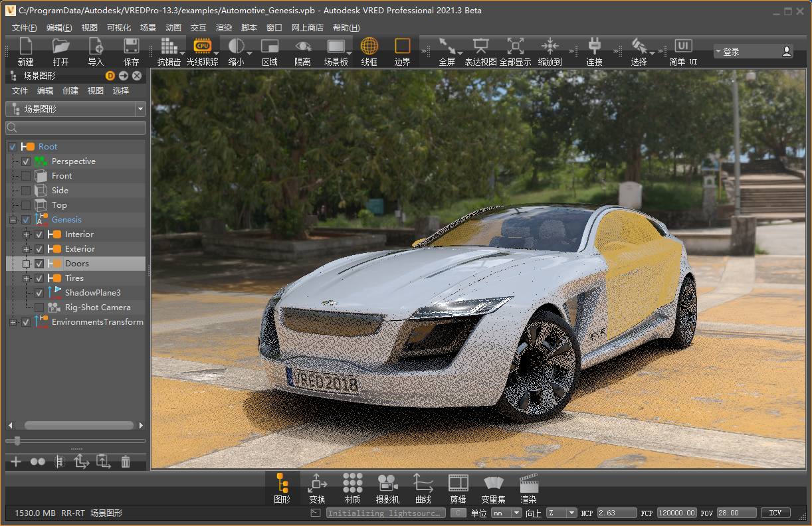Check the Front camera checkbox
Image resolution: width=812 pixels, height=526 pixels.
(26, 176)
